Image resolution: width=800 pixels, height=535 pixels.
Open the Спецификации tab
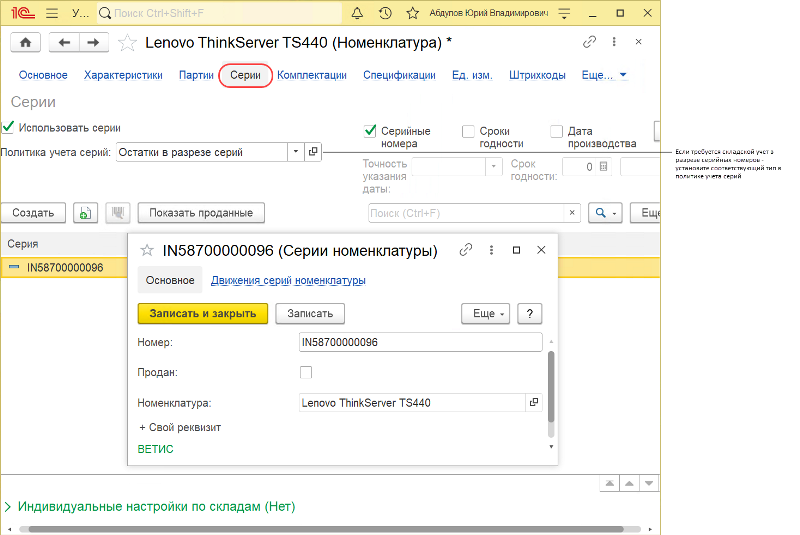[399, 75]
